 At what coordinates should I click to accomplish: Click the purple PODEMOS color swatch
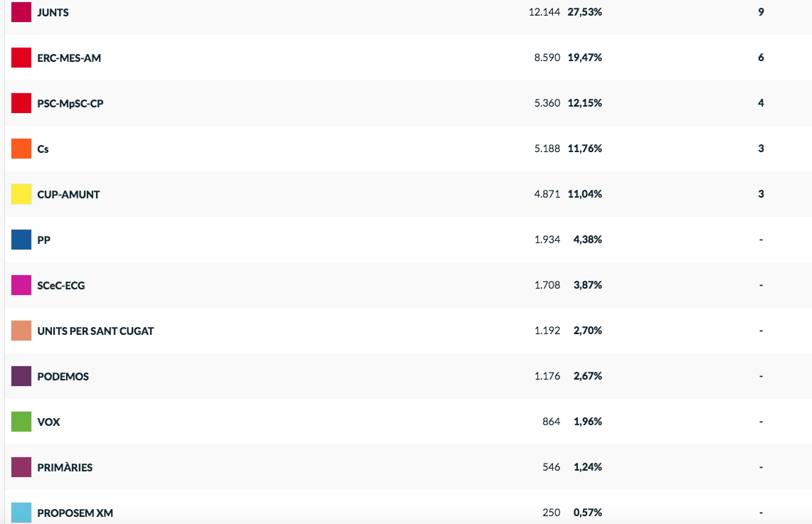click(x=21, y=376)
